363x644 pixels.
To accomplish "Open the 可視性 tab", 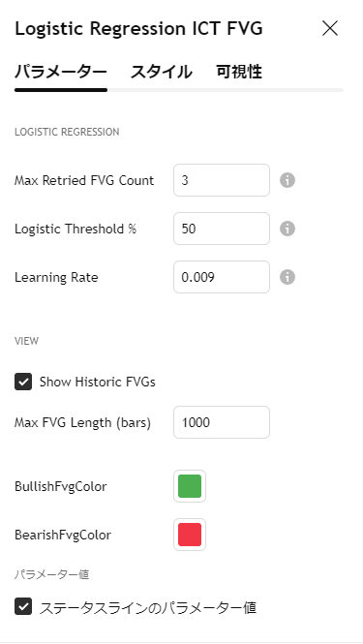I will (239, 73).
